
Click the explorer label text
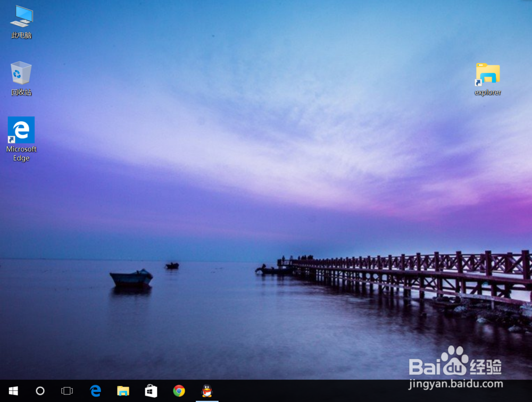pos(487,93)
